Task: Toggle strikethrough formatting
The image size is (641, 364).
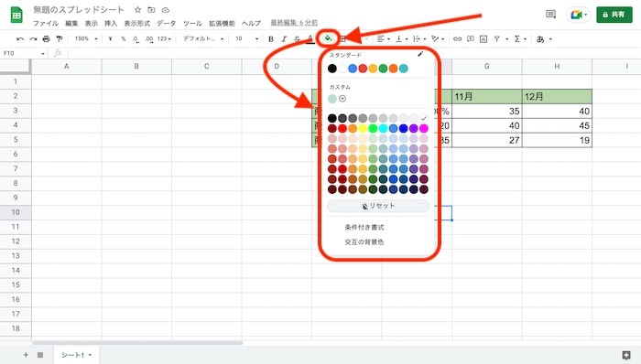Action: pos(298,39)
